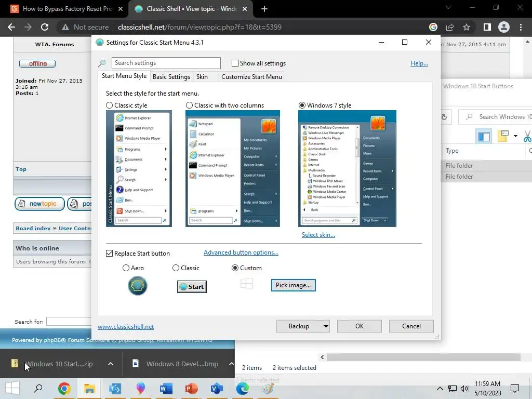Expand options for Windows 8 Devel bmp download
The width and height of the screenshot is (532, 399).
point(231,364)
